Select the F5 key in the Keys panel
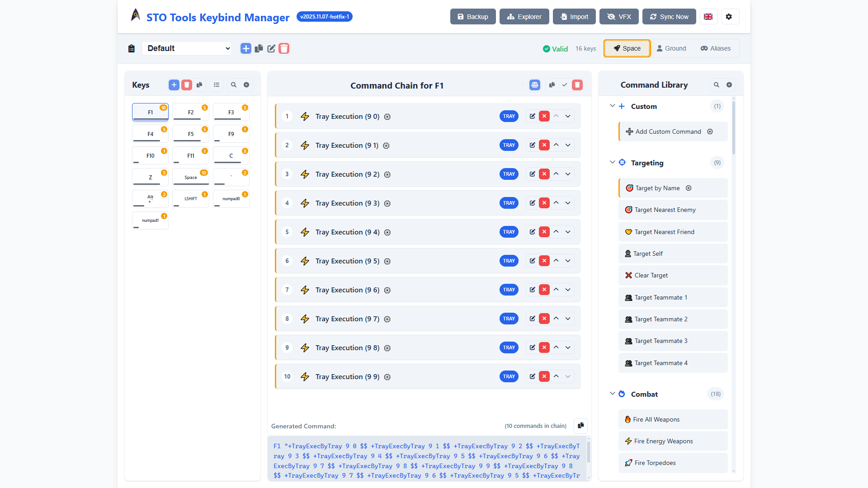 (190, 133)
